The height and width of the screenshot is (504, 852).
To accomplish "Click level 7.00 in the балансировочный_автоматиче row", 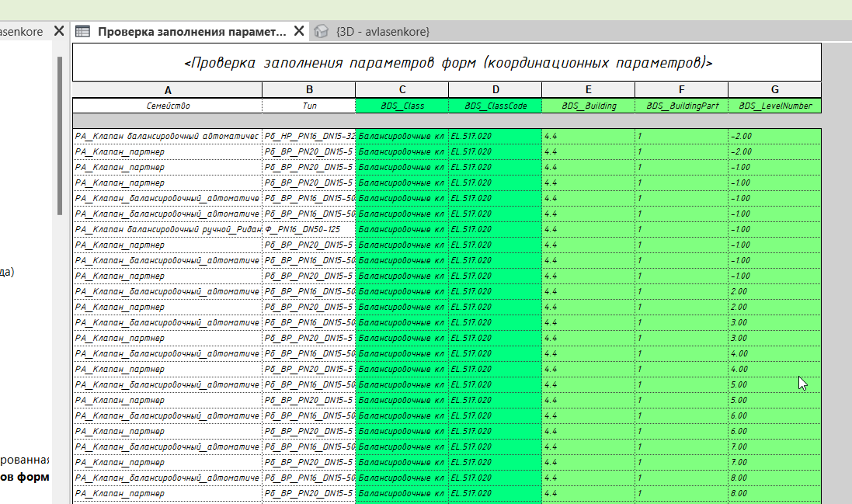I will click(x=775, y=447).
